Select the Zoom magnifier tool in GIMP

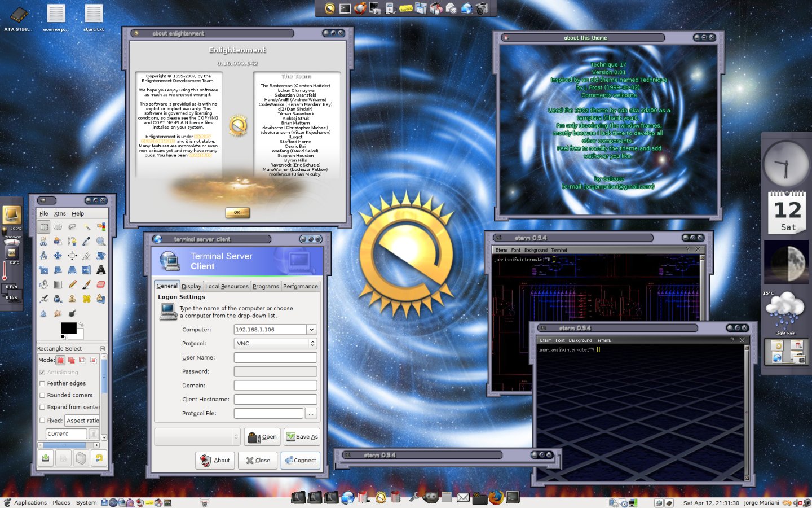pyautogui.click(x=101, y=241)
